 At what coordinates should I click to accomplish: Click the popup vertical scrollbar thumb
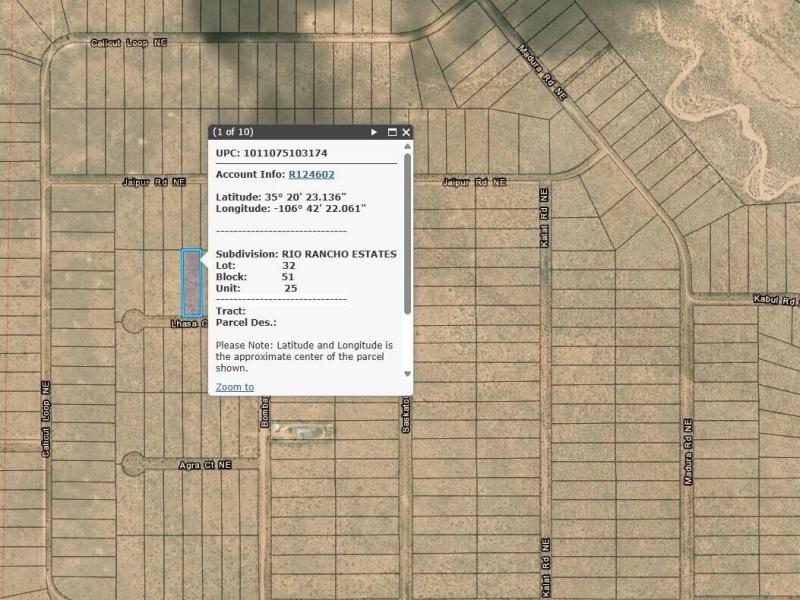coord(407,232)
